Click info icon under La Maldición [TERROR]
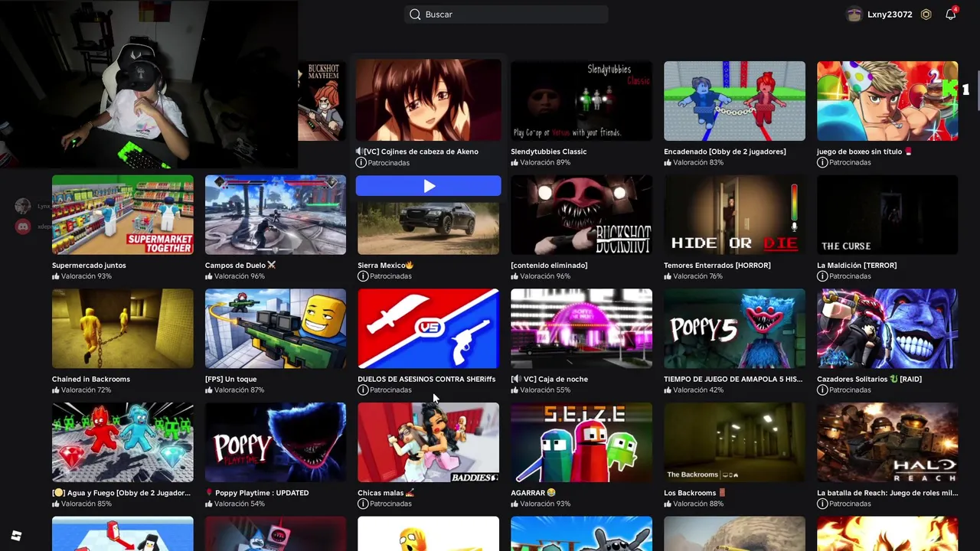This screenshot has height=551, width=980. 822,276
